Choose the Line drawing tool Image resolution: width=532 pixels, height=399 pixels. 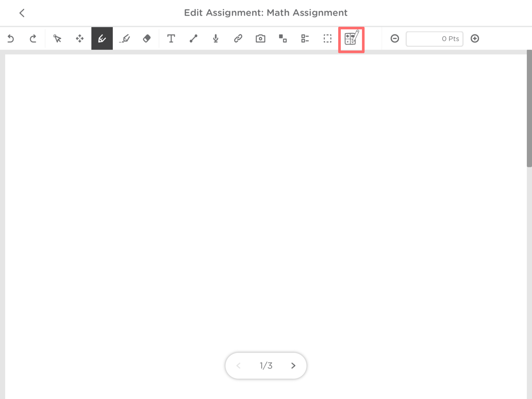tap(193, 38)
